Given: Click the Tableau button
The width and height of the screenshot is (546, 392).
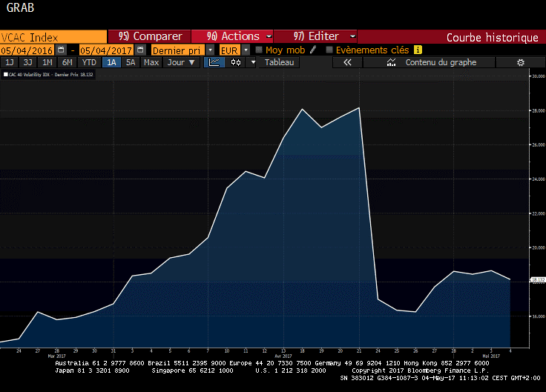Looking at the screenshot, I should pyautogui.click(x=279, y=62).
